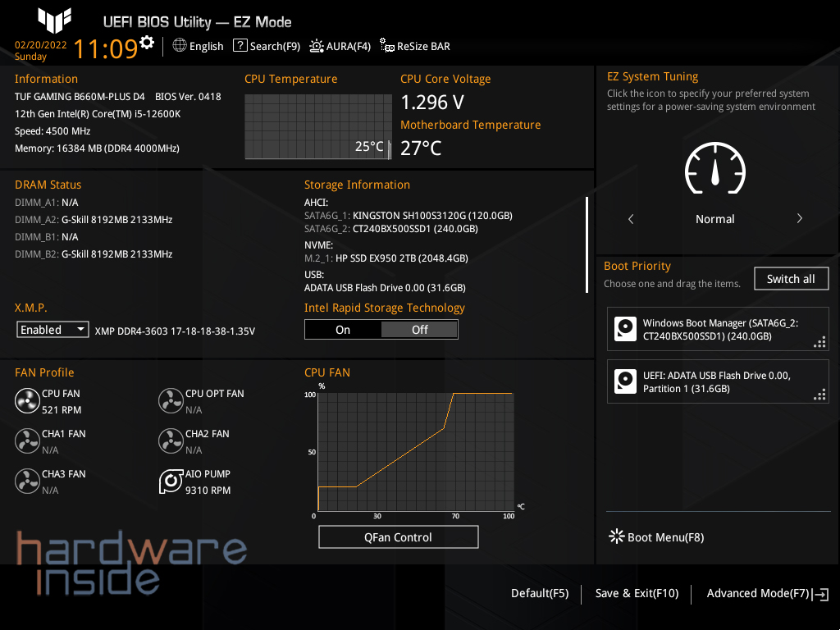Screen dimensions: 840x630
Task: Select UEFI ADATA USB Flash Drive entry
Action: 718,381
